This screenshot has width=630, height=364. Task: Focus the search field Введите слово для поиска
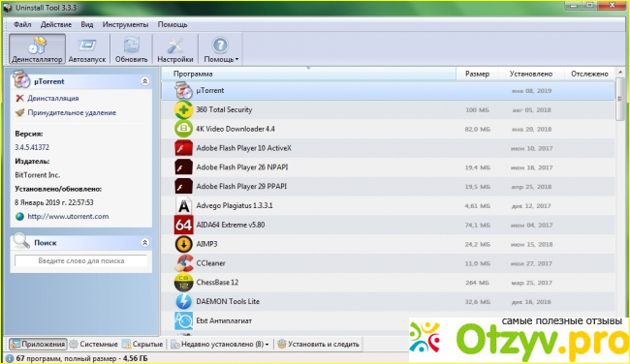pos(81,260)
